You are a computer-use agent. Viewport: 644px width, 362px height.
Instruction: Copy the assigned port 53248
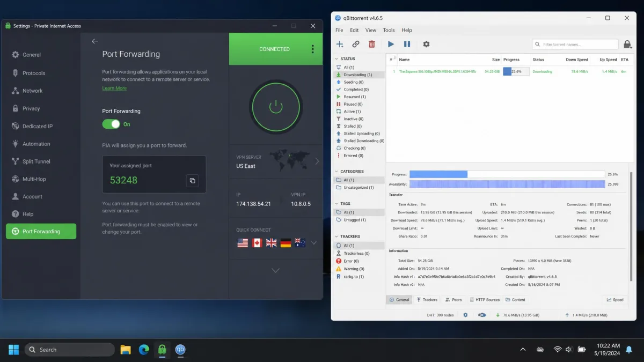point(193,181)
